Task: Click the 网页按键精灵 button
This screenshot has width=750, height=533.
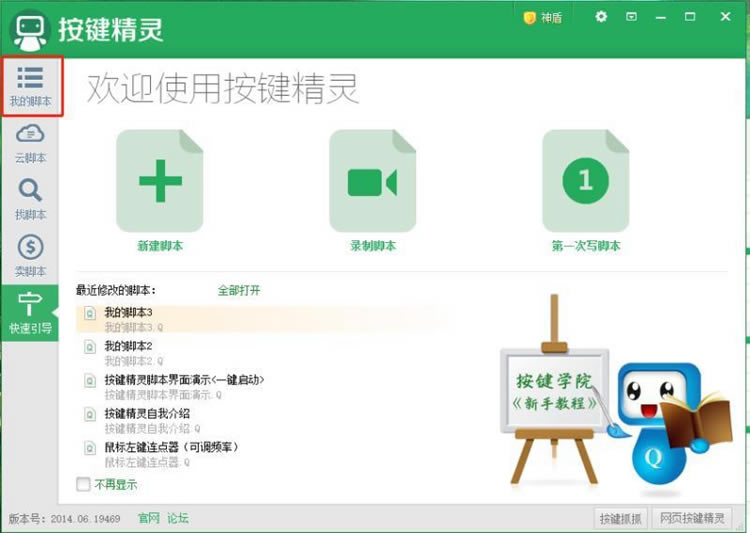Action: coord(691,518)
